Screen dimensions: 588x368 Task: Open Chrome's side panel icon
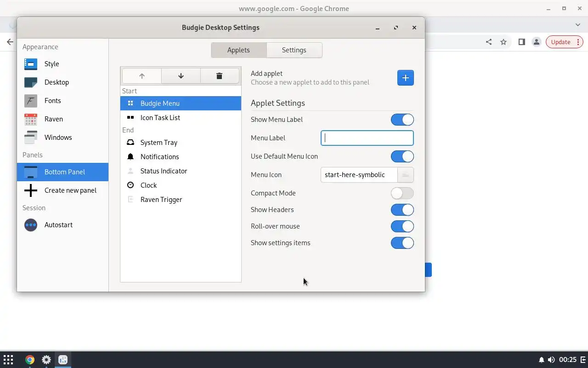pyautogui.click(x=522, y=42)
